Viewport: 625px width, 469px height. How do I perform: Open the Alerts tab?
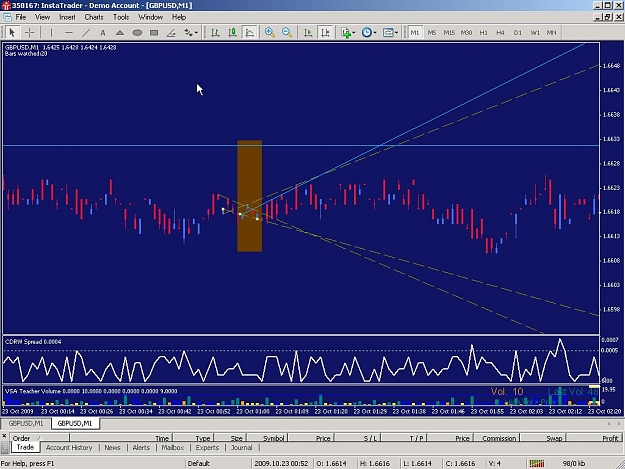coord(141,447)
